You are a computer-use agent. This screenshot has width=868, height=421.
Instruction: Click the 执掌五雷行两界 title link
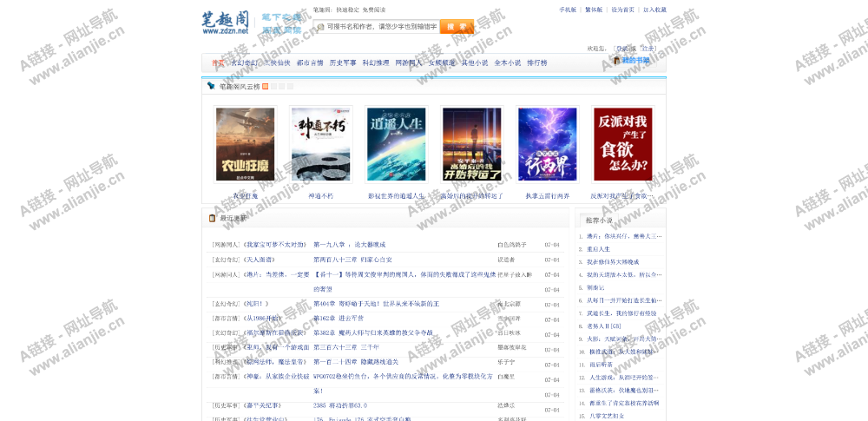click(x=548, y=195)
